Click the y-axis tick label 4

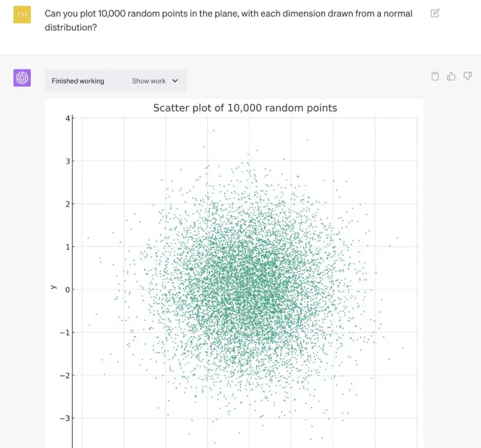(x=67, y=118)
